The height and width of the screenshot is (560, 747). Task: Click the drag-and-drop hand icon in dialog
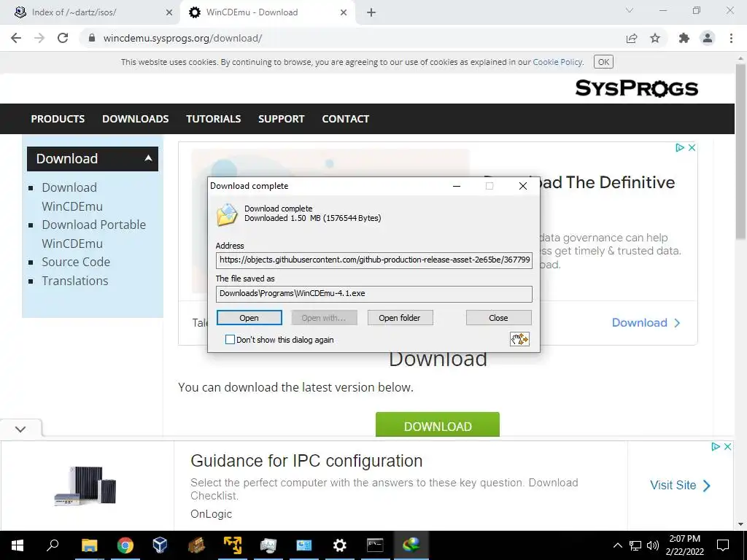tap(519, 339)
